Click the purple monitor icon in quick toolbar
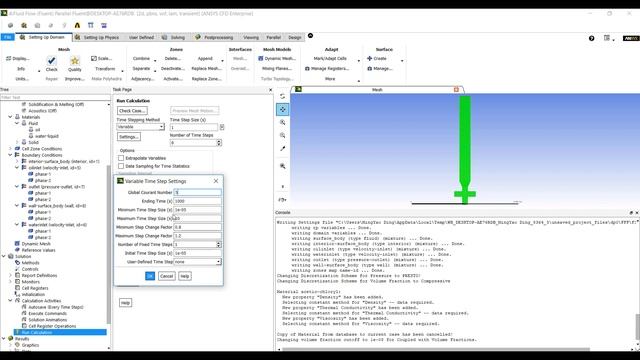The height and width of the screenshot is (360, 640). pos(104,25)
